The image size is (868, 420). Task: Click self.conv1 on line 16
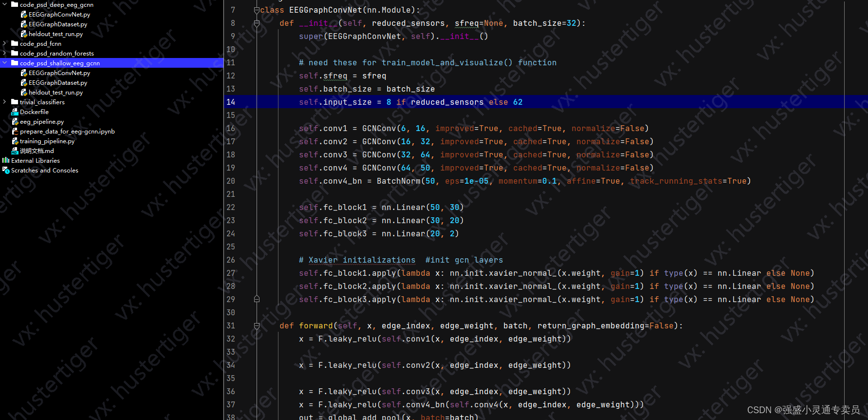(x=323, y=128)
